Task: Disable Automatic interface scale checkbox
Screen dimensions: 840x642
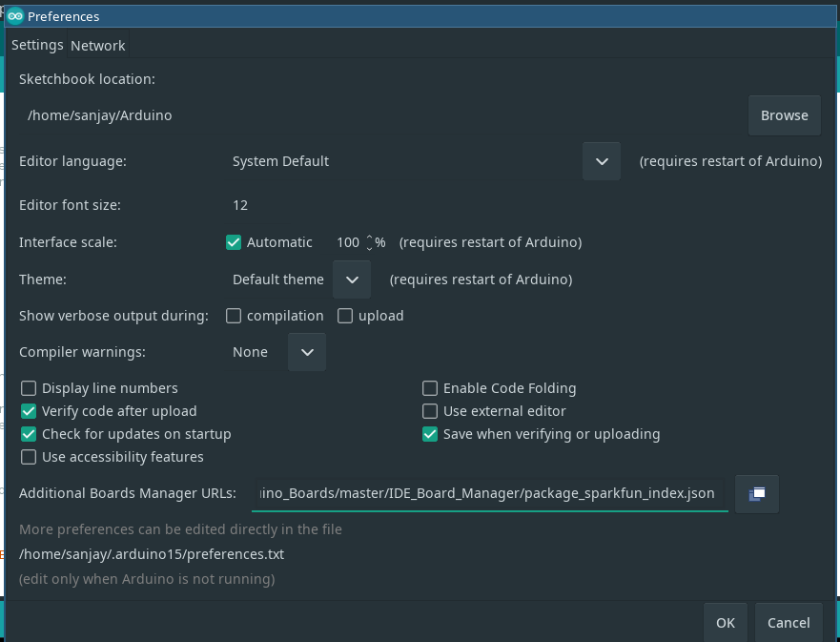Action: (234, 242)
